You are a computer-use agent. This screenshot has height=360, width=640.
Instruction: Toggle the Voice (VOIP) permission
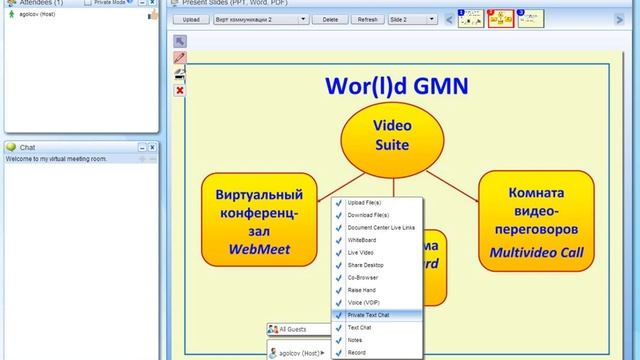click(377, 303)
